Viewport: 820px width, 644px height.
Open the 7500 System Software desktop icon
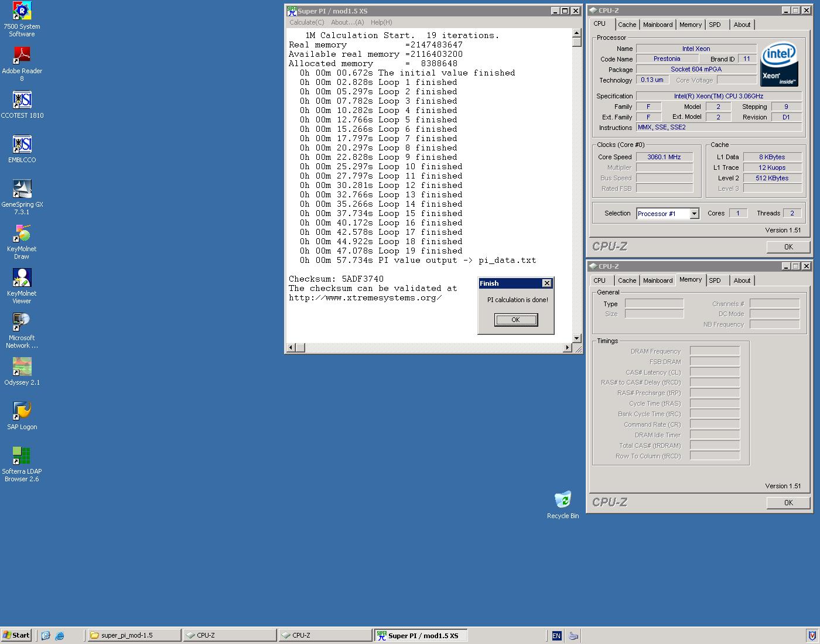[x=22, y=19]
